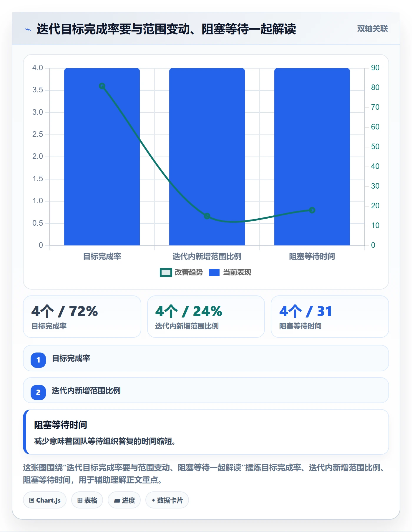Image resolution: width=412 pixels, height=532 pixels.
Task: Click the 目标完成率 blue bar
Action: point(102,157)
